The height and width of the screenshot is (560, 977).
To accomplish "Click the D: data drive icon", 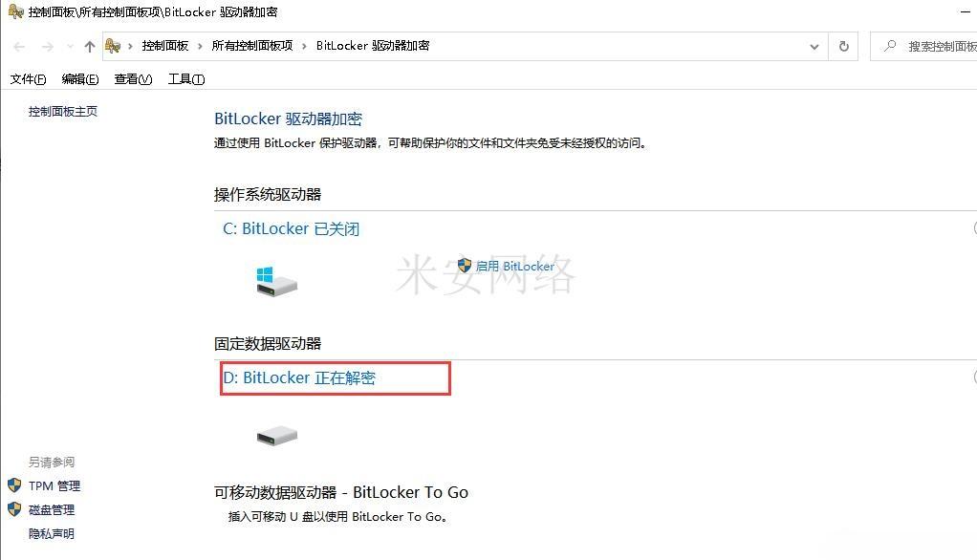I will [x=276, y=435].
